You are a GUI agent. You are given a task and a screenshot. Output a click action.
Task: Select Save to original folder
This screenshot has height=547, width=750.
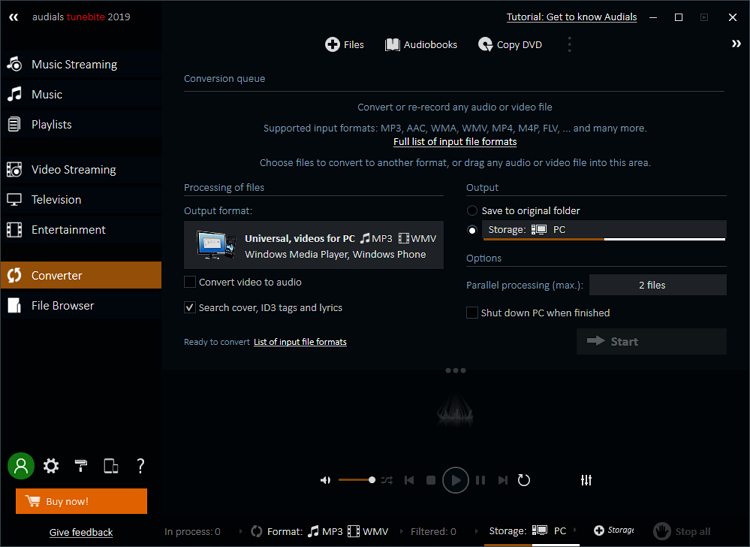(x=472, y=210)
